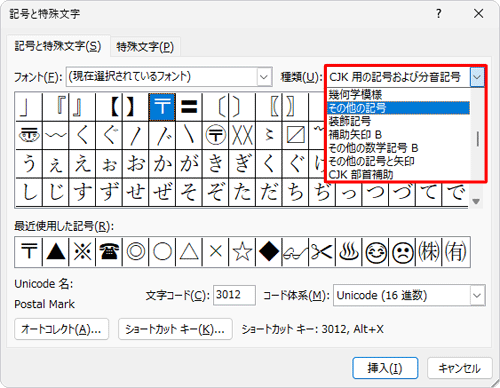500x388 pixels.
Task: Choose 幾何学模様 in the subset list
Action: (399, 95)
